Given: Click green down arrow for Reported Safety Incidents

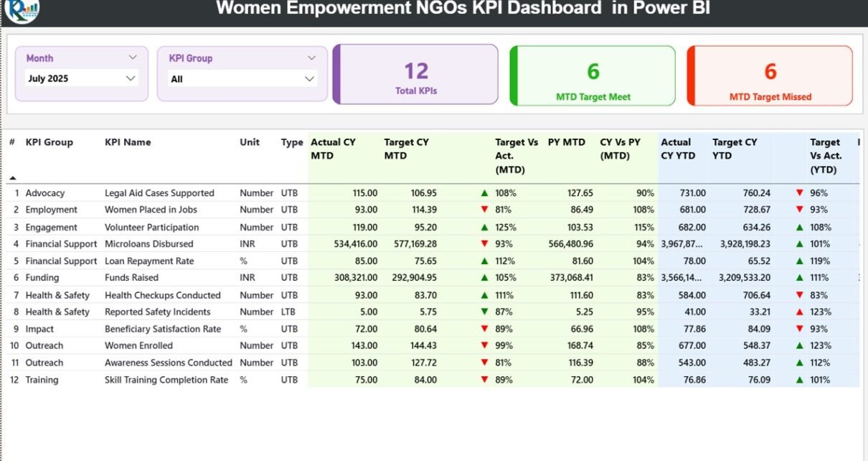Looking at the screenshot, I should [x=485, y=312].
